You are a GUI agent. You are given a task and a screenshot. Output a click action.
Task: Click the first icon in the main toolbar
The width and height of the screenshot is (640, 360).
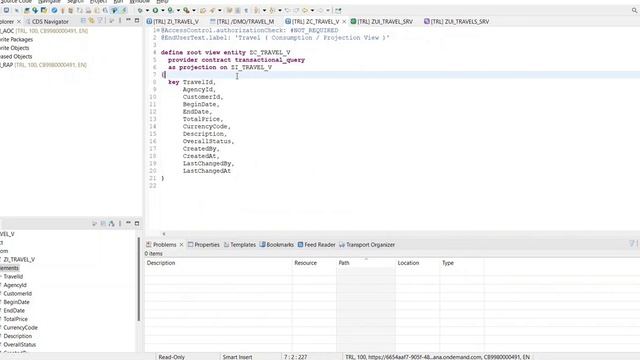tap(7, 10)
